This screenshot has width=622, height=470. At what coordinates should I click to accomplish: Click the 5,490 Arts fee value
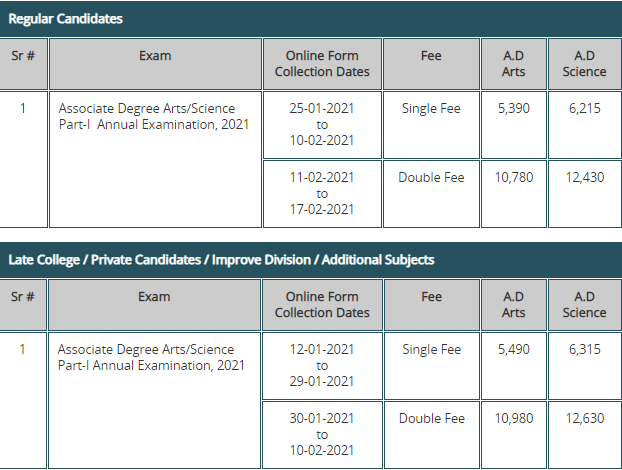coord(514,349)
